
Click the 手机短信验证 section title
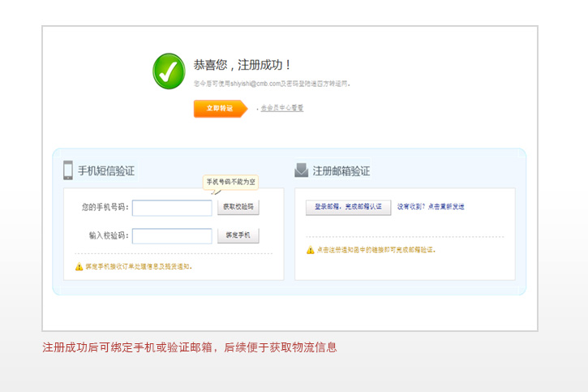click(x=105, y=171)
